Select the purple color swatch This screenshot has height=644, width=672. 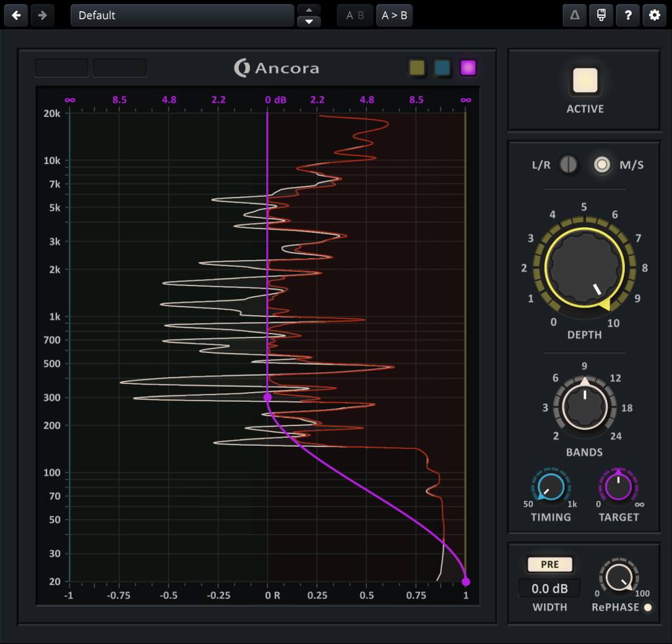pos(468,68)
